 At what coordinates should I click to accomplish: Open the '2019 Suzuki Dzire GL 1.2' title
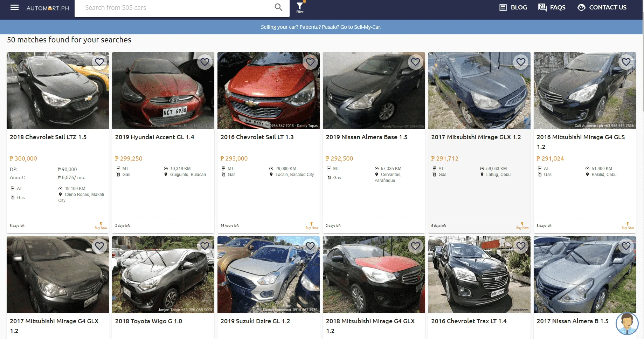point(255,321)
